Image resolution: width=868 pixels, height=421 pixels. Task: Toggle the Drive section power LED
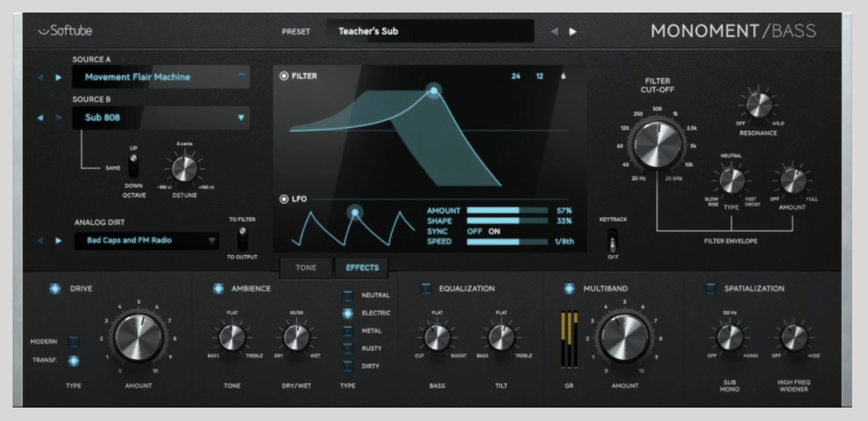point(55,288)
